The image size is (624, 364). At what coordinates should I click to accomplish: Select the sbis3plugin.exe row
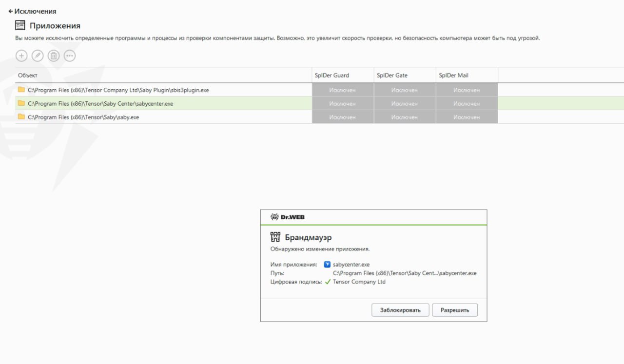[x=118, y=90]
